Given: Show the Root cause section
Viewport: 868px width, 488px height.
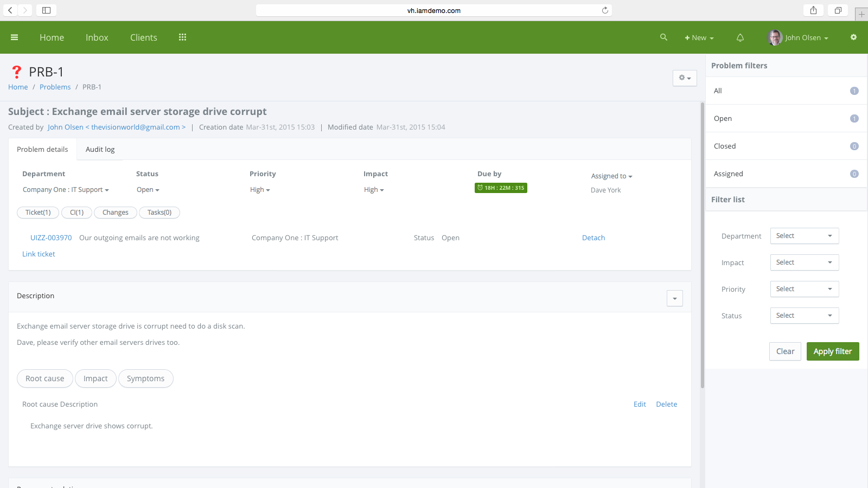Looking at the screenshot, I should click(45, 378).
